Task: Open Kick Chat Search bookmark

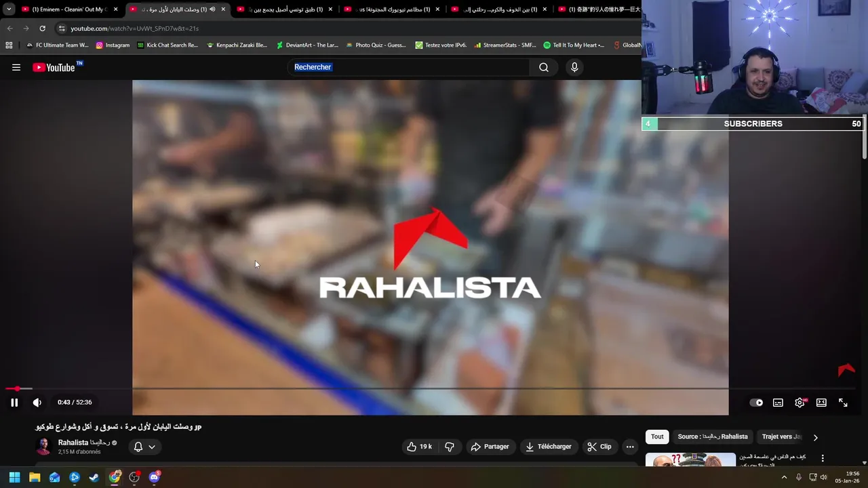Action: pos(167,45)
